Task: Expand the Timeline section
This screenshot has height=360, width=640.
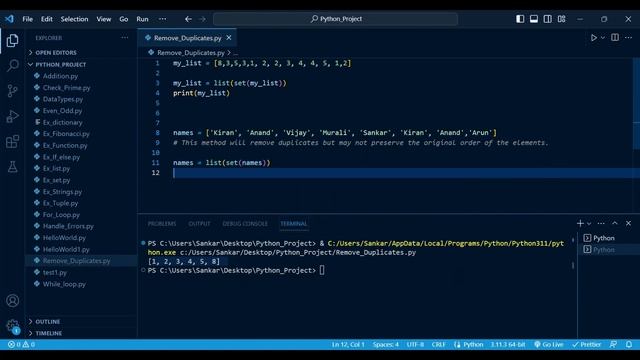Action: click(x=48, y=333)
